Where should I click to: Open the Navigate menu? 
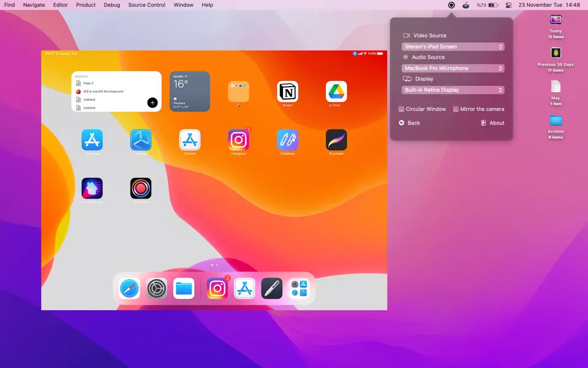[34, 5]
